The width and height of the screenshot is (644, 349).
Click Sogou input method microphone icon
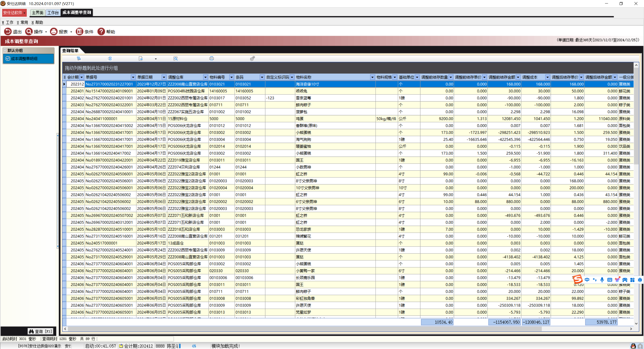(x=602, y=280)
